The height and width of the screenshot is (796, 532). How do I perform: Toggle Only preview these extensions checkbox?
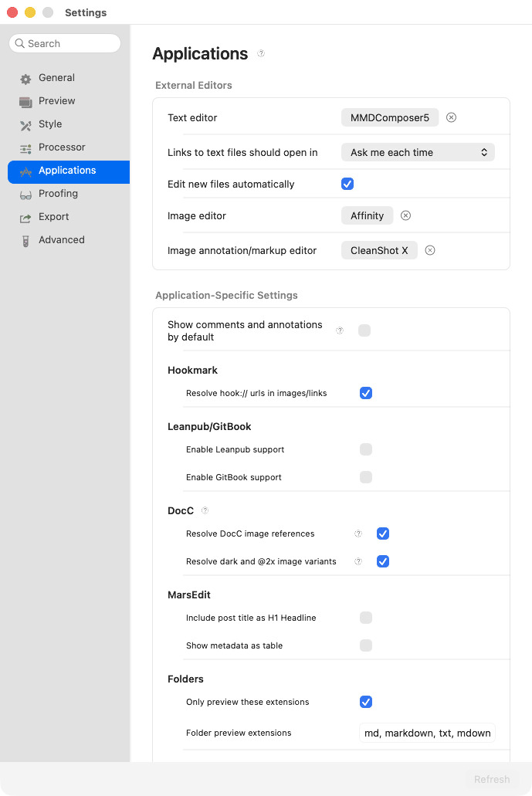(x=366, y=702)
